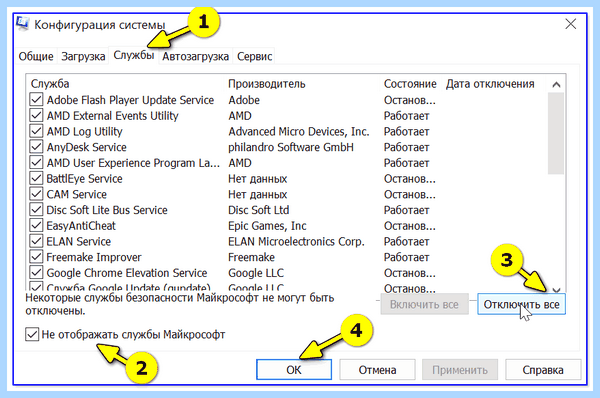Sort by the Служба column header
The image size is (600, 398).
coord(50,84)
